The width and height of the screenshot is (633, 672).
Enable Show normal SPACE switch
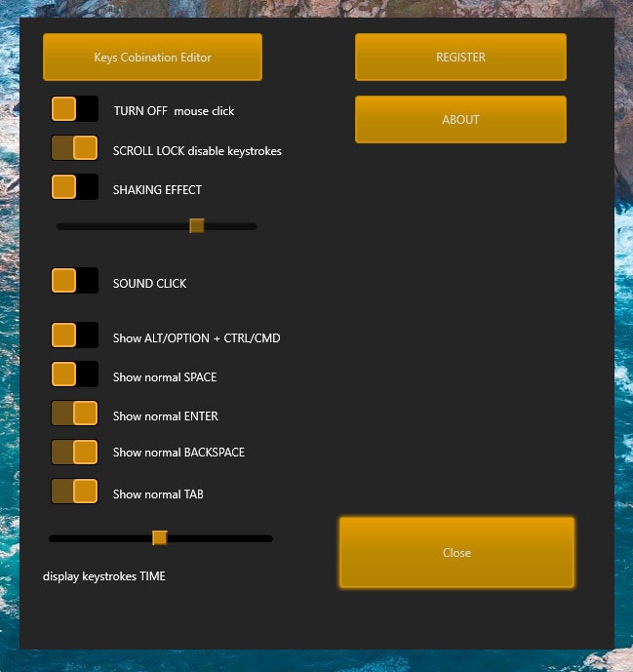pos(74,375)
